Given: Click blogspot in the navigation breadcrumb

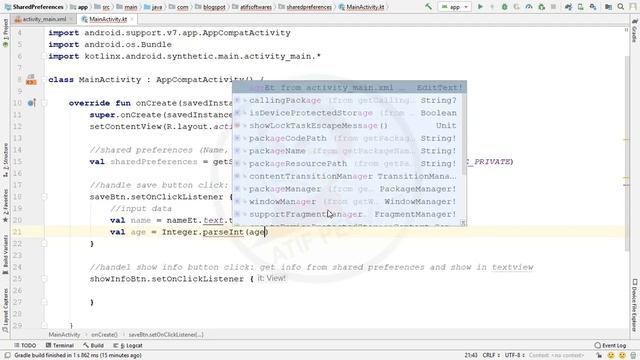Looking at the screenshot, I should (x=211, y=7).
